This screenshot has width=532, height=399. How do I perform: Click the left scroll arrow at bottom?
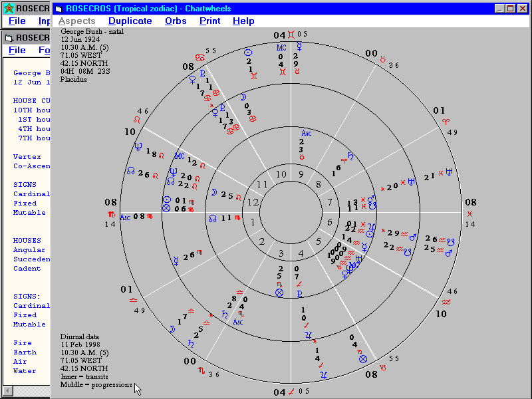pyautogui.click(x=7, y=390)
